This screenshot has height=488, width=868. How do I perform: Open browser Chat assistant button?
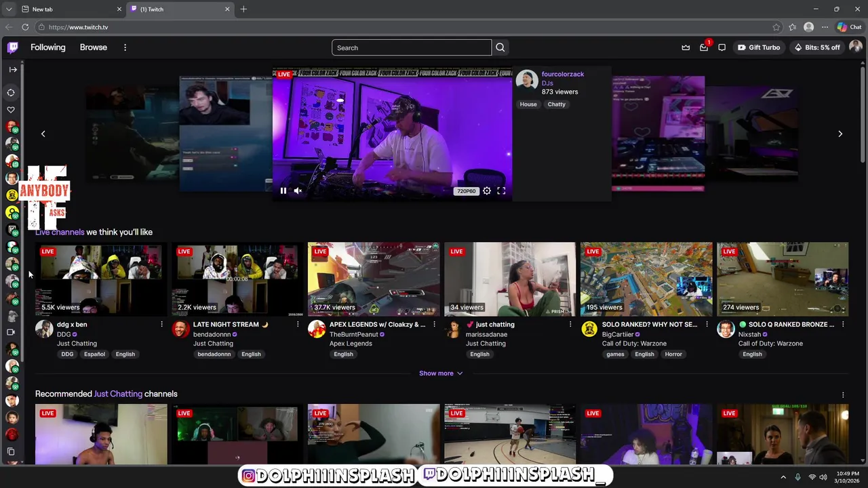[849, 27]
